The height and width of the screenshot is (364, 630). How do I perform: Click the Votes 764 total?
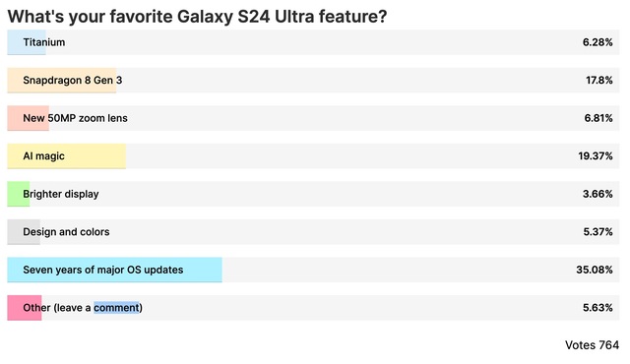(592, 345)
